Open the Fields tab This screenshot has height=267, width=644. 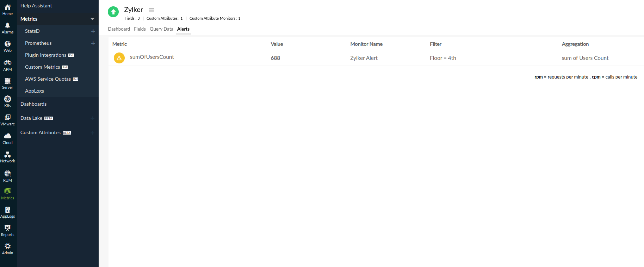pyautogui.click(x=140, y=29)
